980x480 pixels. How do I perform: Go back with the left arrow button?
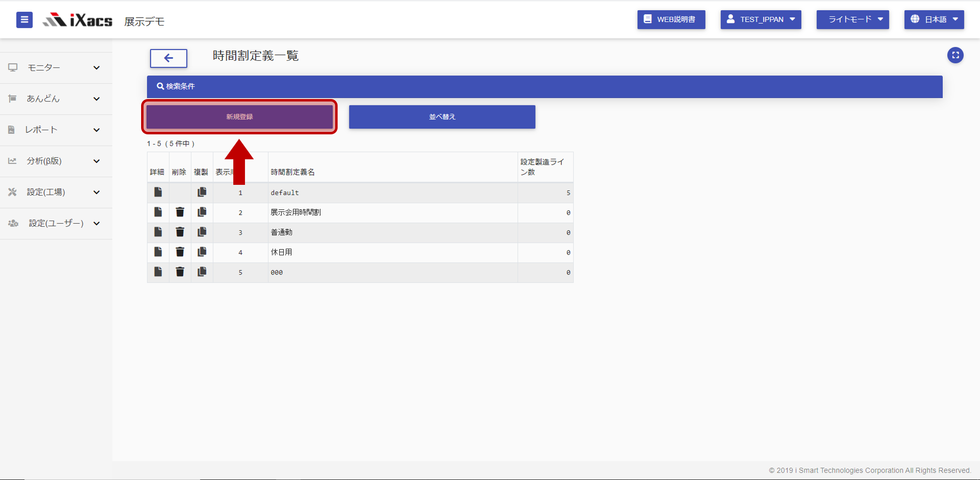169,58
